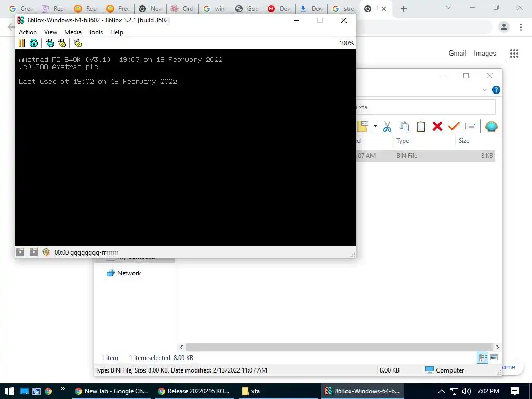
Task: Click the 86Box taskbar button
Action: pyautogui.click(x=362, y=391)
